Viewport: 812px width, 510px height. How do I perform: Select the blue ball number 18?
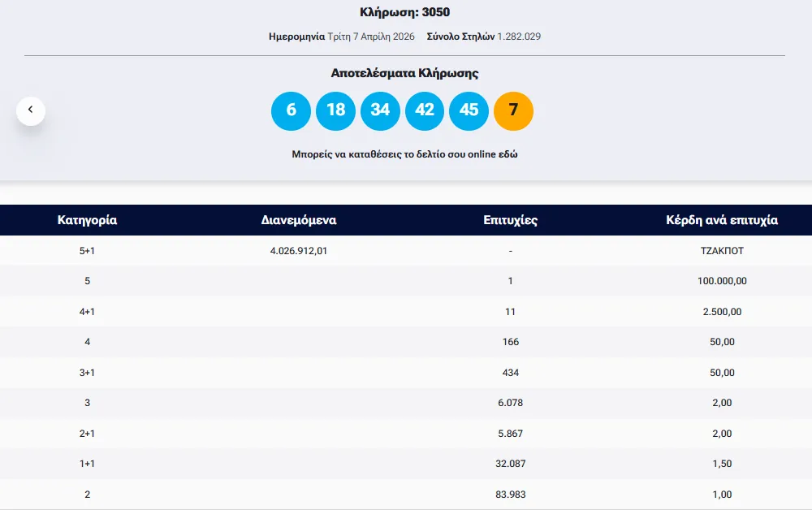click(x=335, y=110)
